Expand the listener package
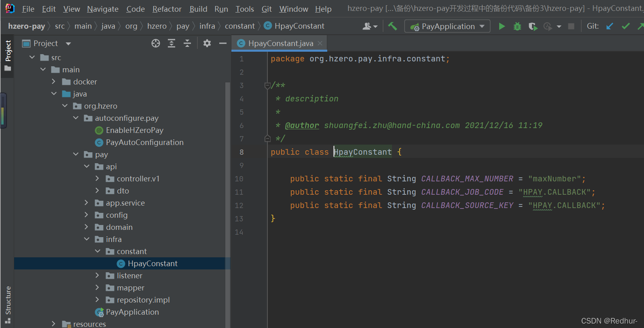 97,275
